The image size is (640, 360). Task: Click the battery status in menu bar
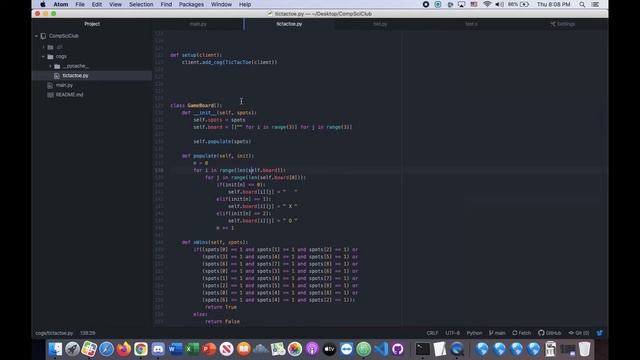tap(519, 4)
